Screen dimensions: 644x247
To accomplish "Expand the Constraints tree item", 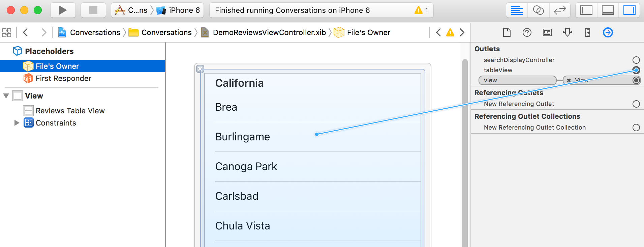I will point(17,123).
